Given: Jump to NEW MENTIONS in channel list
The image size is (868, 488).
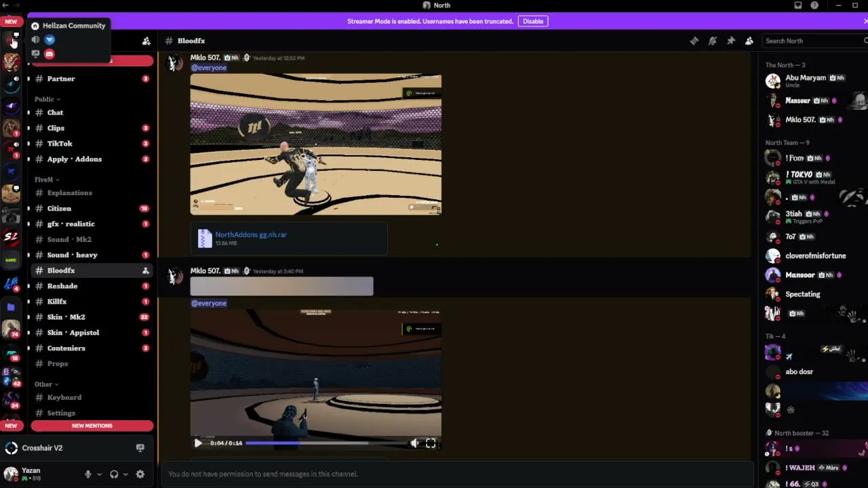Looking at the screenshot, I should (92, 426).
